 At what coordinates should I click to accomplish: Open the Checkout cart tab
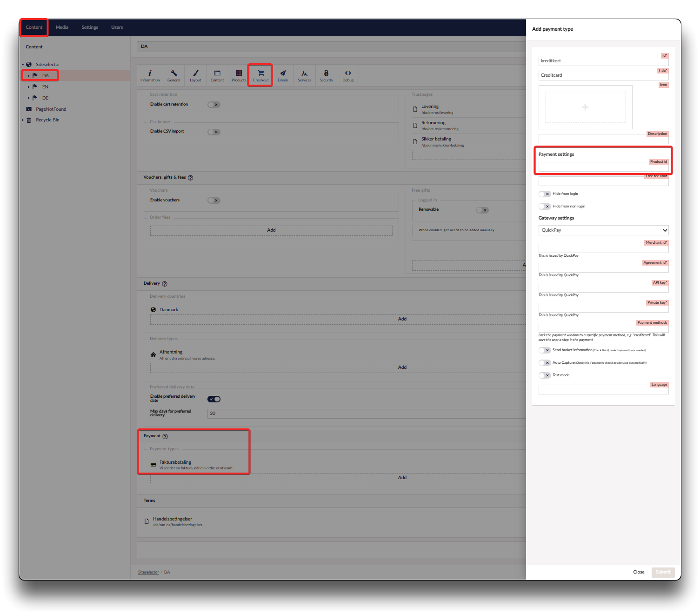pos(260,75)
